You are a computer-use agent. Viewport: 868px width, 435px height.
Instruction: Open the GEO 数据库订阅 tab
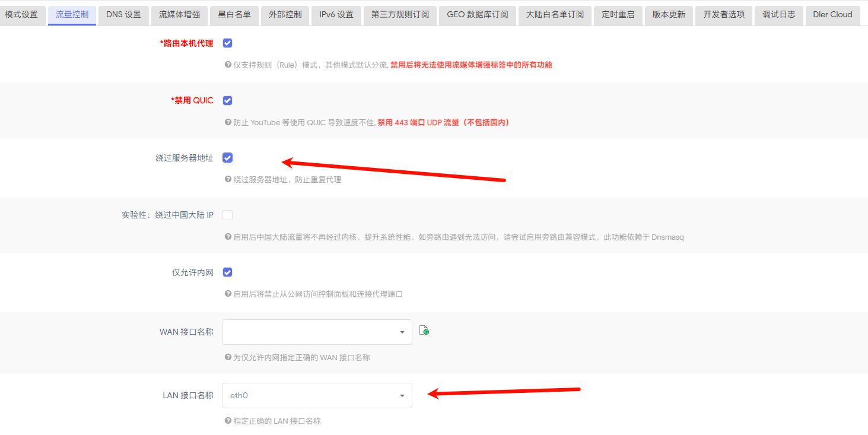click(x=477, y=15)
